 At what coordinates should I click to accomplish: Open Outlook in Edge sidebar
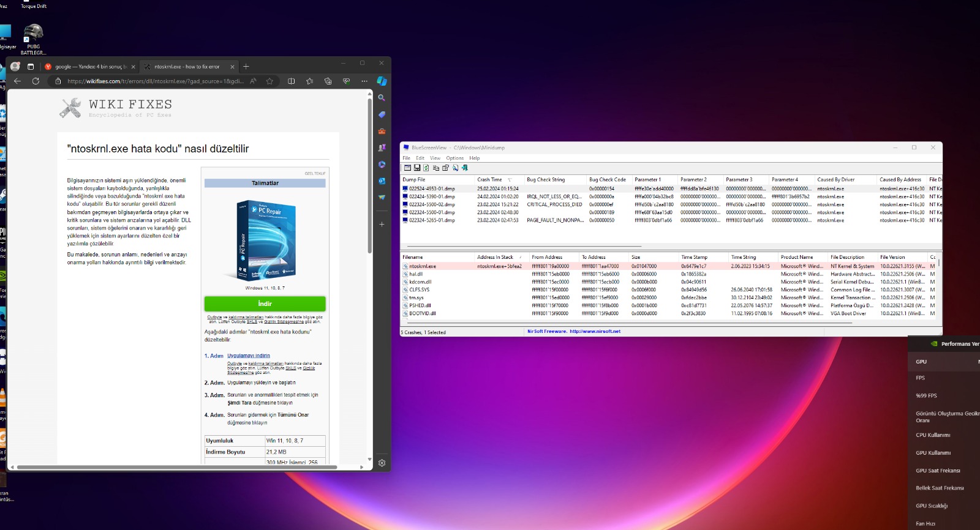(382, 181)
